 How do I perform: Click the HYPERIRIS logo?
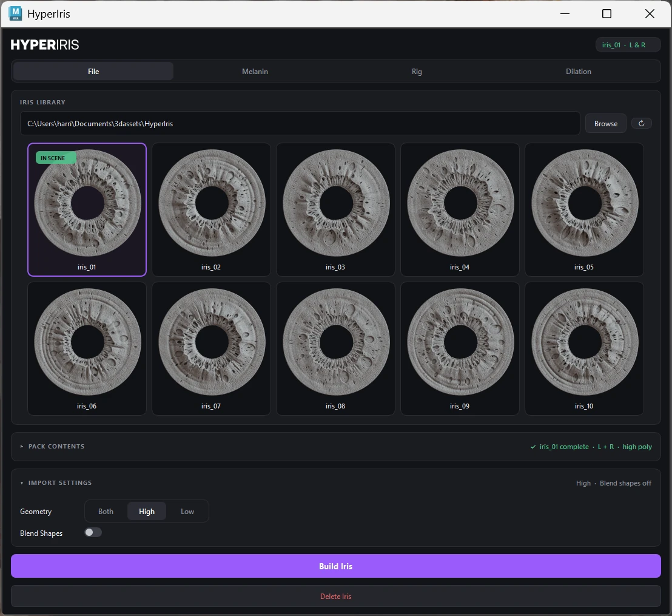pyautogui.click(x=45, y=45)
